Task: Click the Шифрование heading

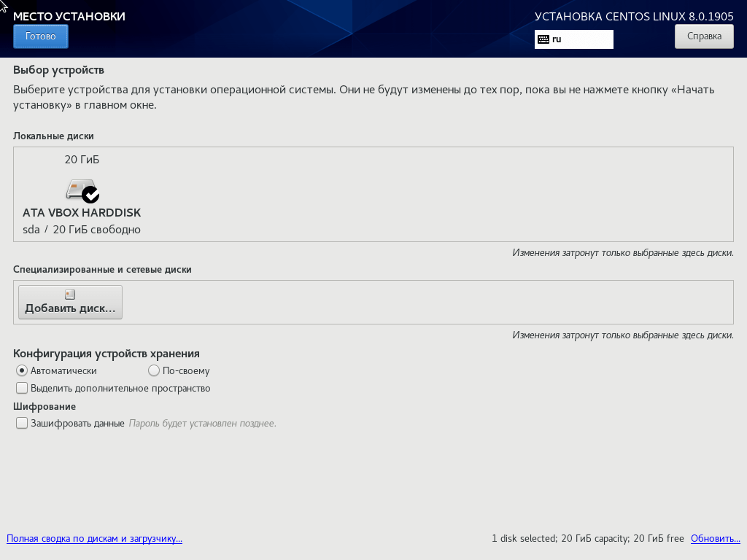Action: tap(44, 407)
